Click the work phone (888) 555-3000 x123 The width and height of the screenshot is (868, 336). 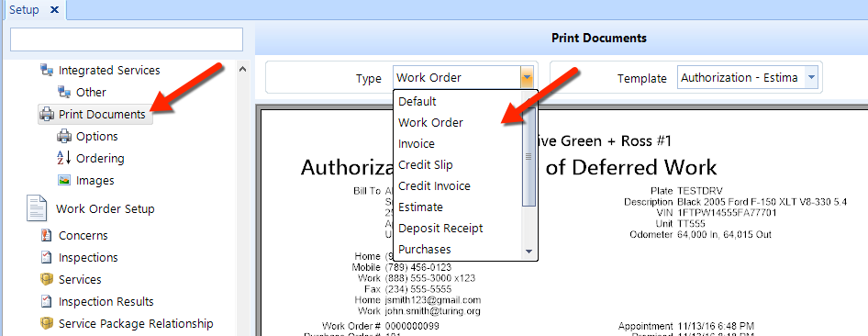429,278
